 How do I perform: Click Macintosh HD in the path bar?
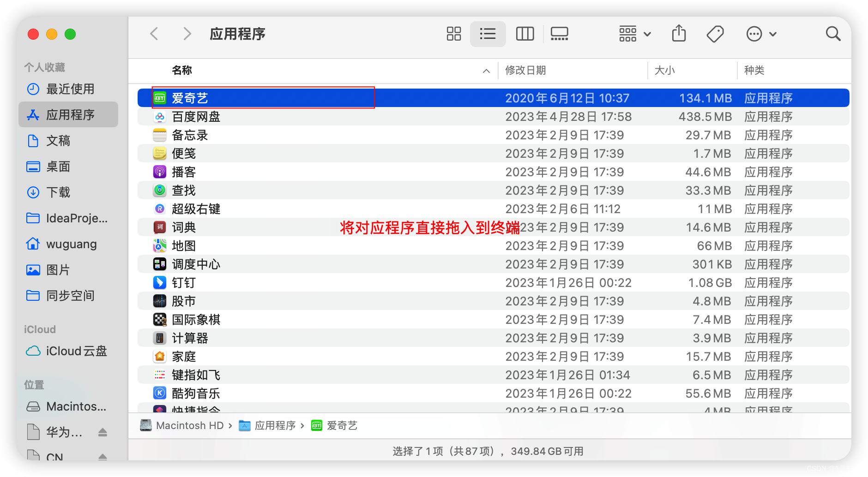point(182,425)
